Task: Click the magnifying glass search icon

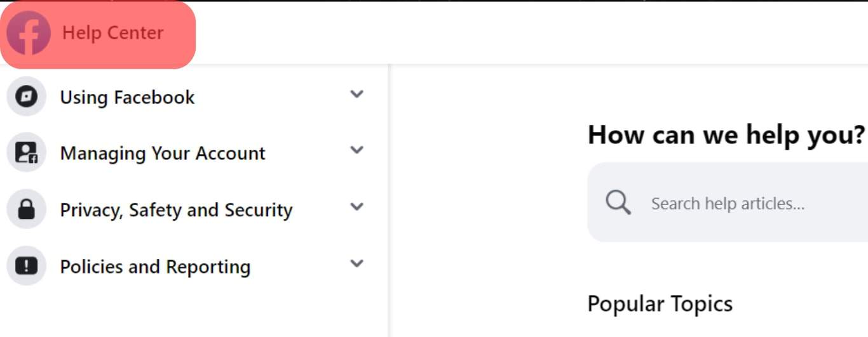Action: (618, 203)
